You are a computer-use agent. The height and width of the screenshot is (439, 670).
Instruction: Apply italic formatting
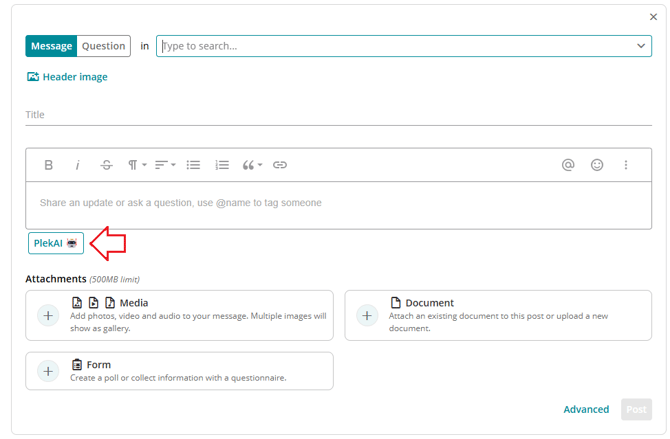coord(77,165)
